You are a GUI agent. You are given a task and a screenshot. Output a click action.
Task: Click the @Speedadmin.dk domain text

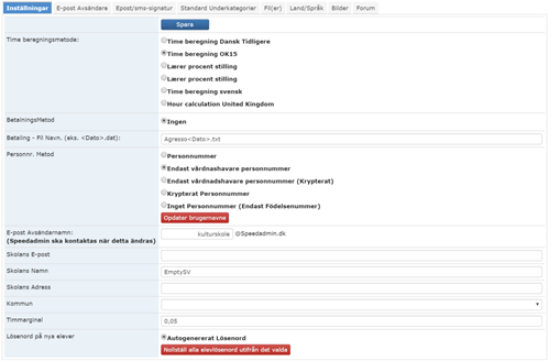(x=260, y=233)
